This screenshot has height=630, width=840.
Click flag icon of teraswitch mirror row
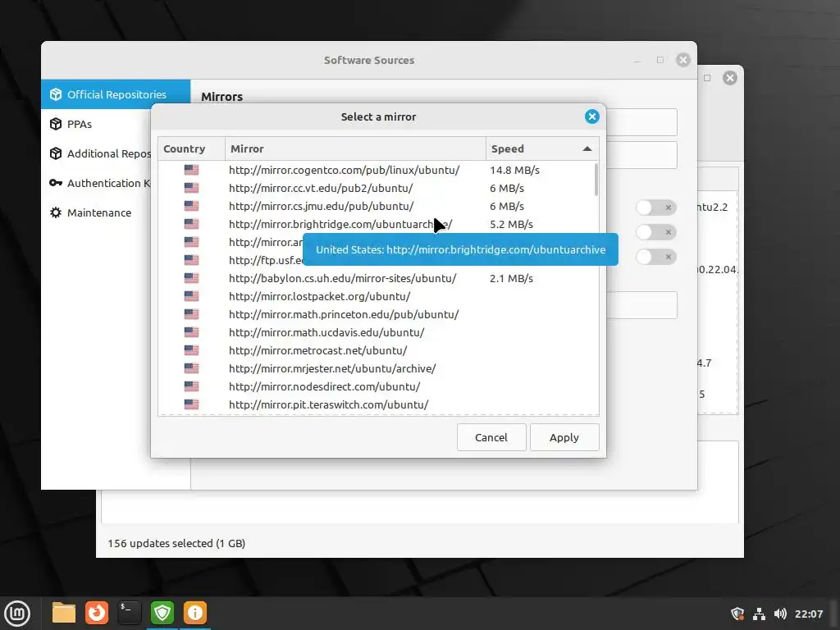coord(191,404)
